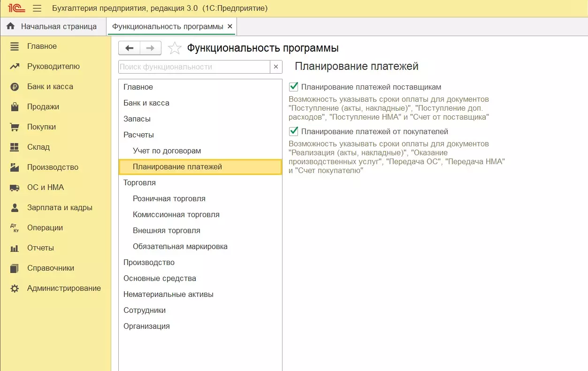
Task: Uncheck Планирование платежей поставщикам checkbox
Action: pos(294,87)
